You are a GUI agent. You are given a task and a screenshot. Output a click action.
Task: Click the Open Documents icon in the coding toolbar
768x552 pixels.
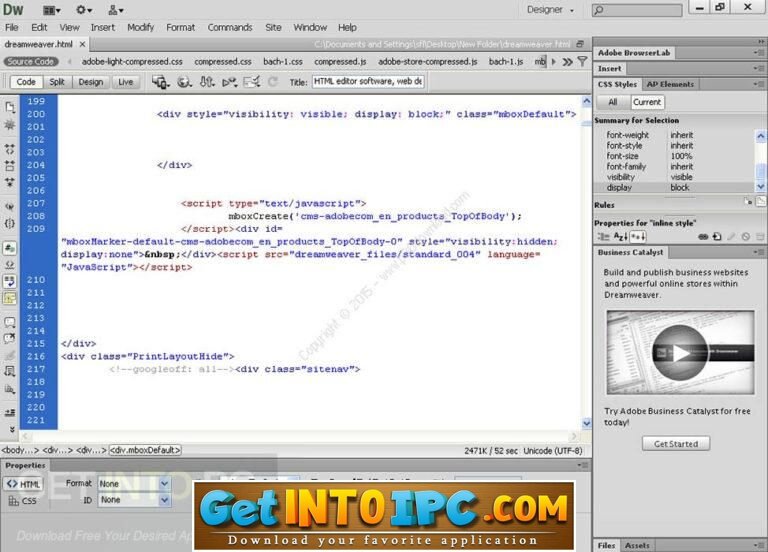[9, 107]
